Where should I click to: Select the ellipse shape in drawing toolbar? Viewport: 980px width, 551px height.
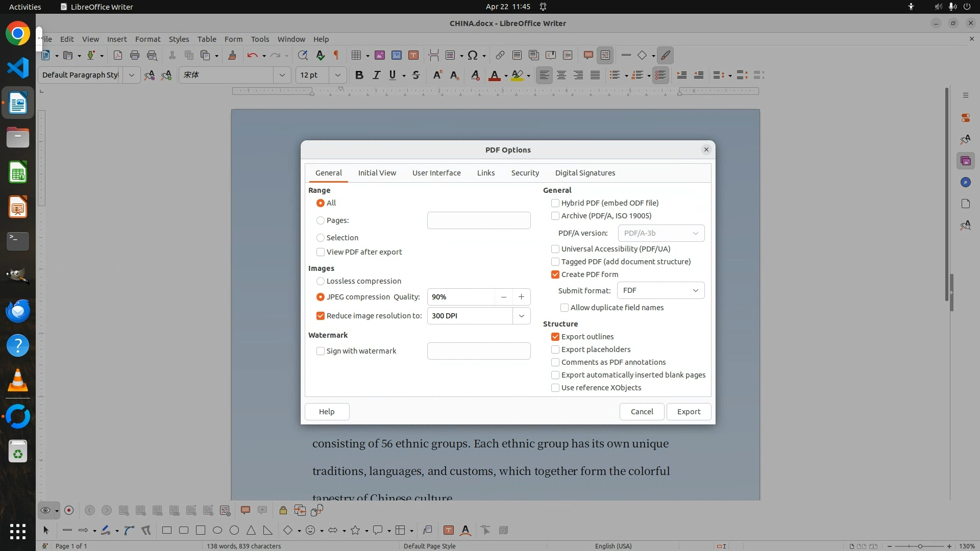click(x=217, y=530)
